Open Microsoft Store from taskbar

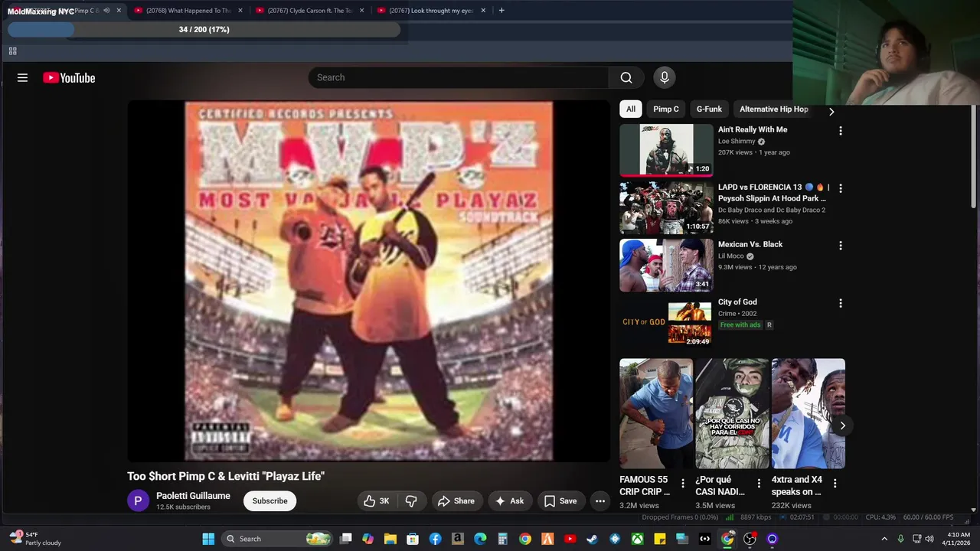click(413, 539)
